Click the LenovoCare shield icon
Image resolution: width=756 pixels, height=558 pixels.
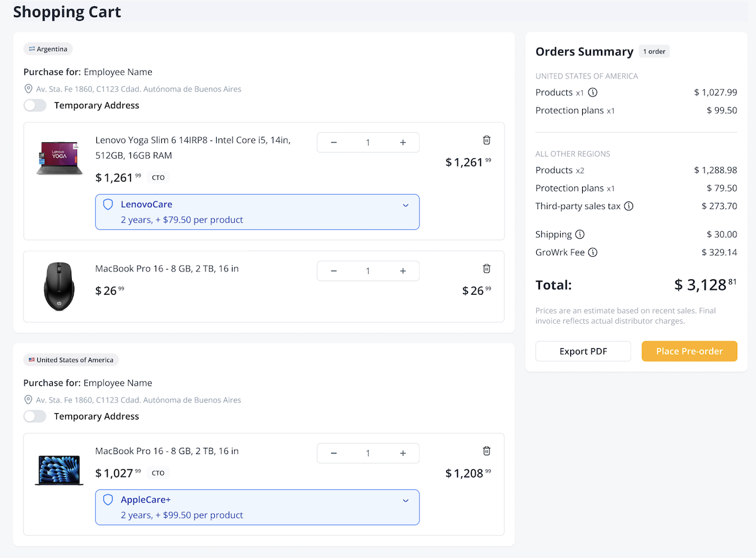[x=108, y=205]
